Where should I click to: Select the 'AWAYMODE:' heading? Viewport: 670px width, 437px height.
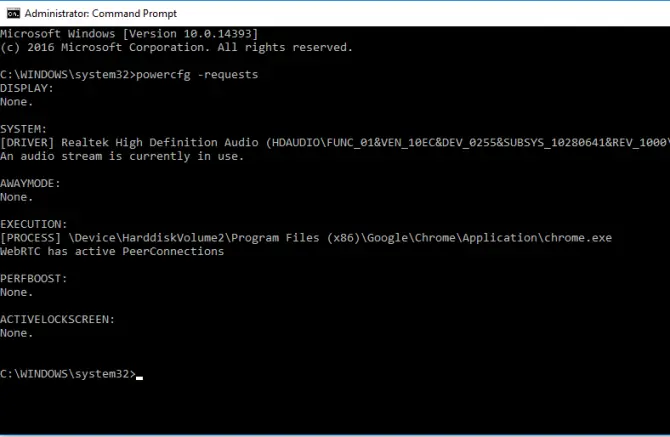coord(30,184)
